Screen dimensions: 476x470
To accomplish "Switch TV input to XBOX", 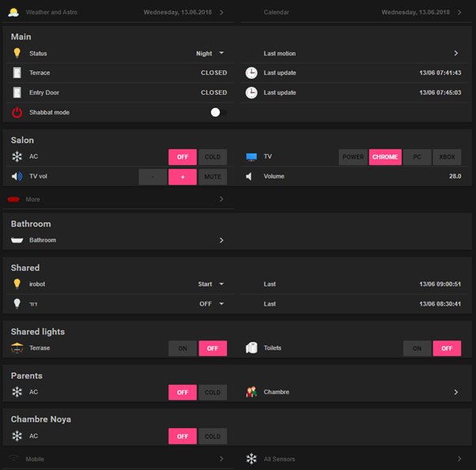I will [x=447, y=156].
